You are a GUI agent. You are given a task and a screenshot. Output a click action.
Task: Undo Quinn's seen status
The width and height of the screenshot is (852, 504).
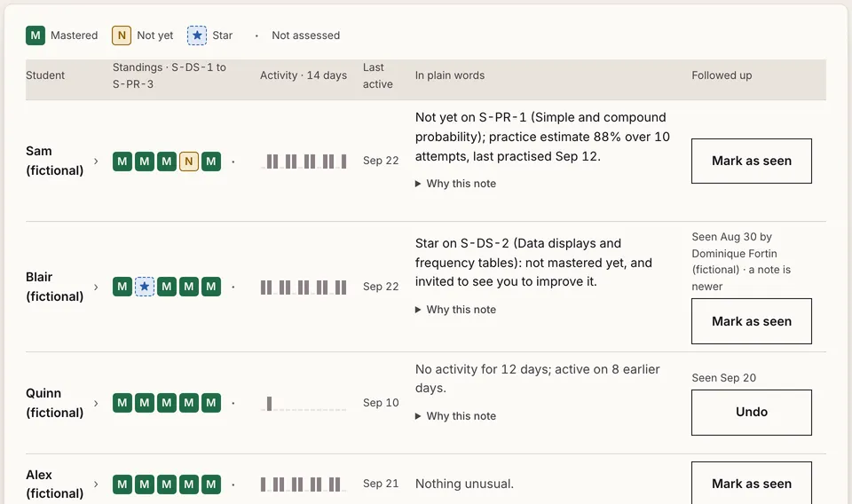tap(752, 413)
